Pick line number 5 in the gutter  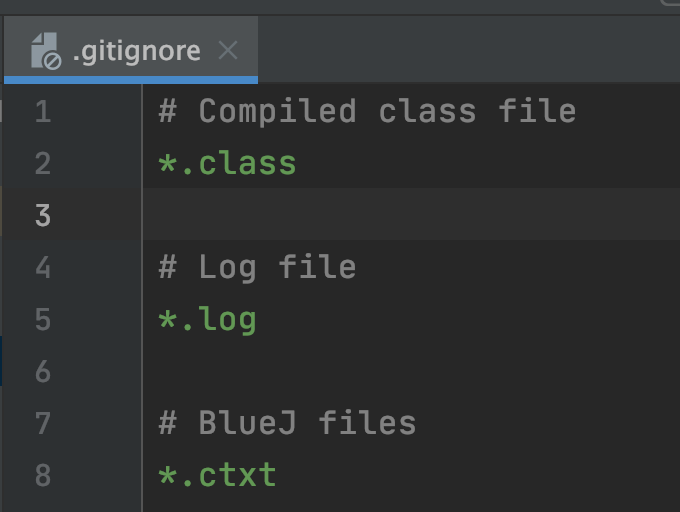[x=42, y=319]
